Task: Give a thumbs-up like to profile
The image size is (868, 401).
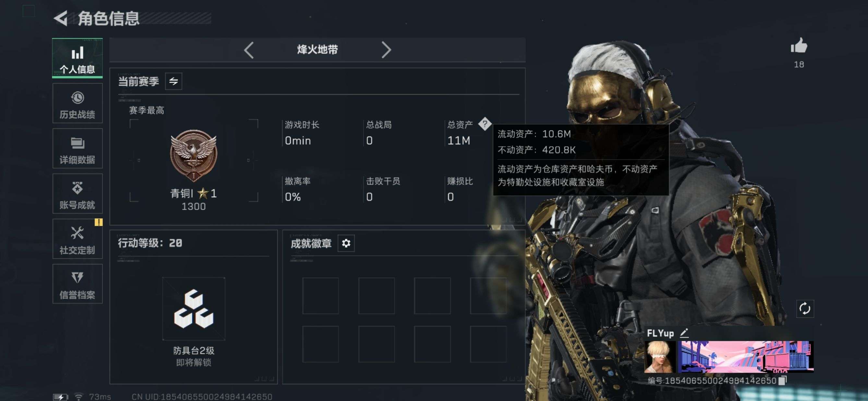Action: click(799, 46)
